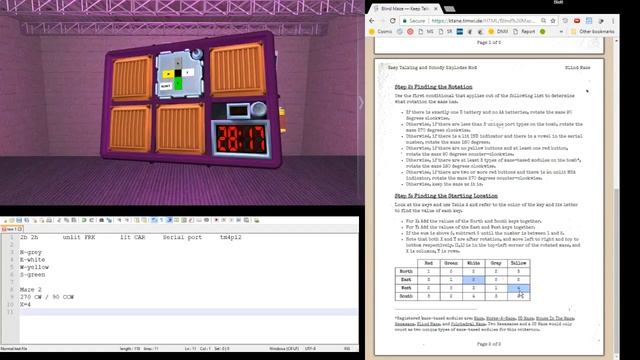Open the Chrome three-dot menu
This screenshot has height=360, width=640.
pos(613,20)
